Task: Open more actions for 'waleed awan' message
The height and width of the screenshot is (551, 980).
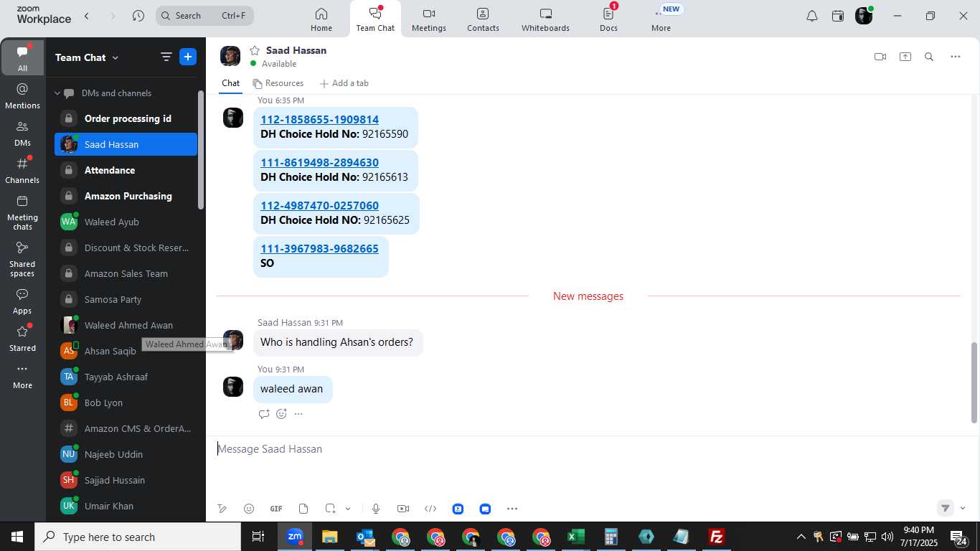Action: click(x=298, y=414)
